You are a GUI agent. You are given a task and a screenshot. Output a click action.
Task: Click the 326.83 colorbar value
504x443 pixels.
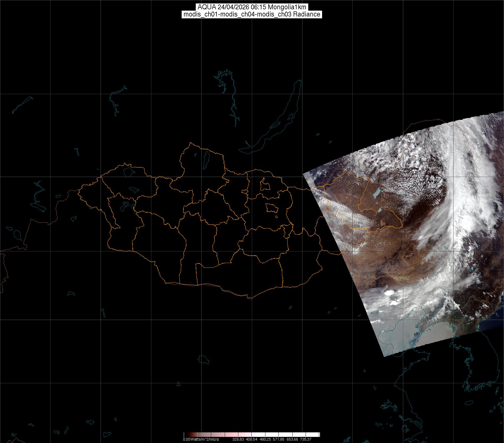click(238, 440)
